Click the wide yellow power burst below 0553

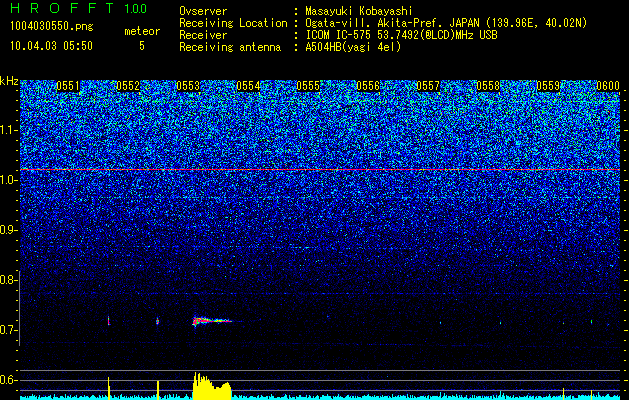[212, 386]
